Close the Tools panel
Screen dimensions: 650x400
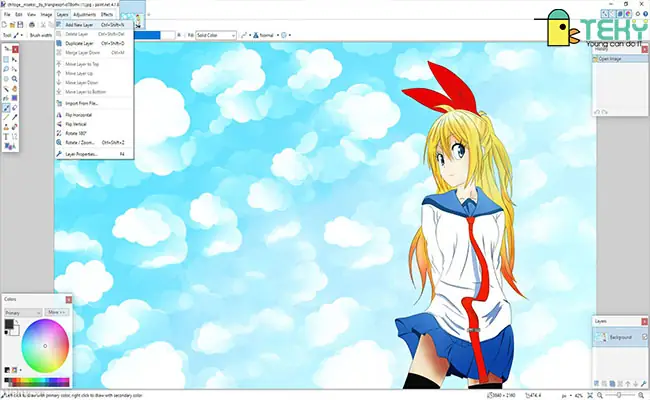[x=15, y=49]
